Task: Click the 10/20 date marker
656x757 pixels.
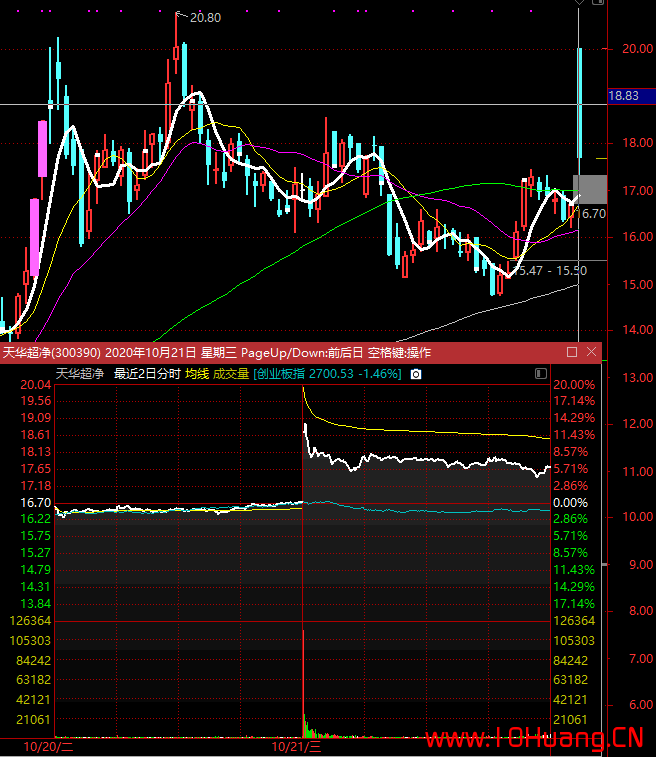Action: [x=48, y=747]
